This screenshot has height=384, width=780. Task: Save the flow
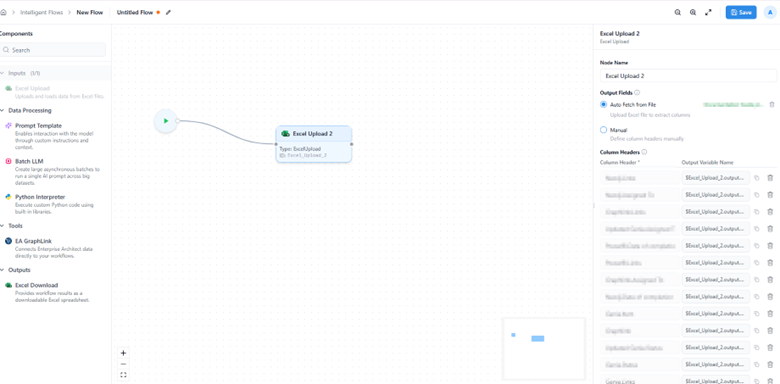click(x=741, y=12)
